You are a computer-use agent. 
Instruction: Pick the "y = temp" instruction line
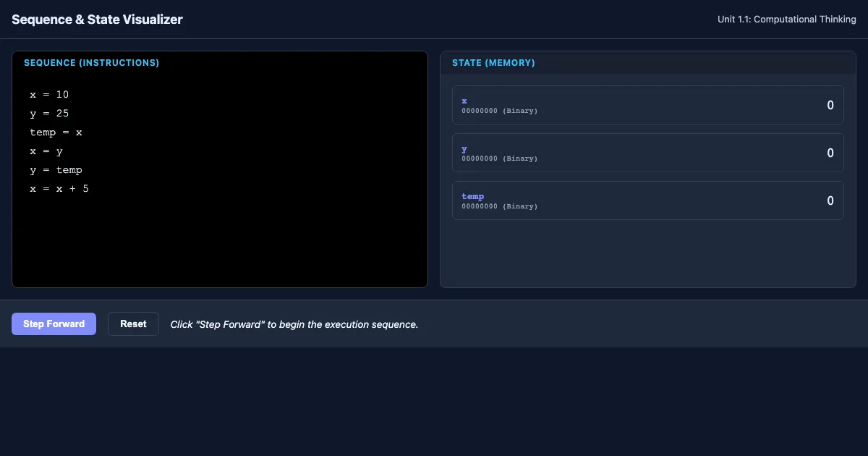tap(56, 170)
